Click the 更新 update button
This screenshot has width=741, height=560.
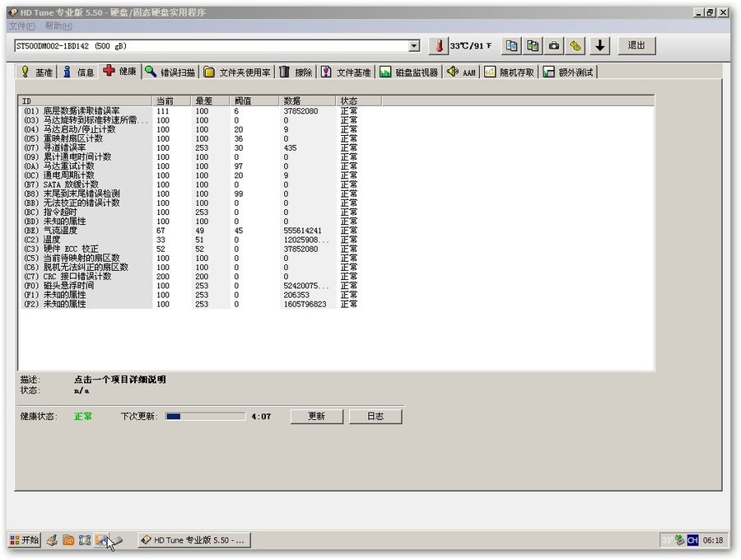tap(316, 417)
